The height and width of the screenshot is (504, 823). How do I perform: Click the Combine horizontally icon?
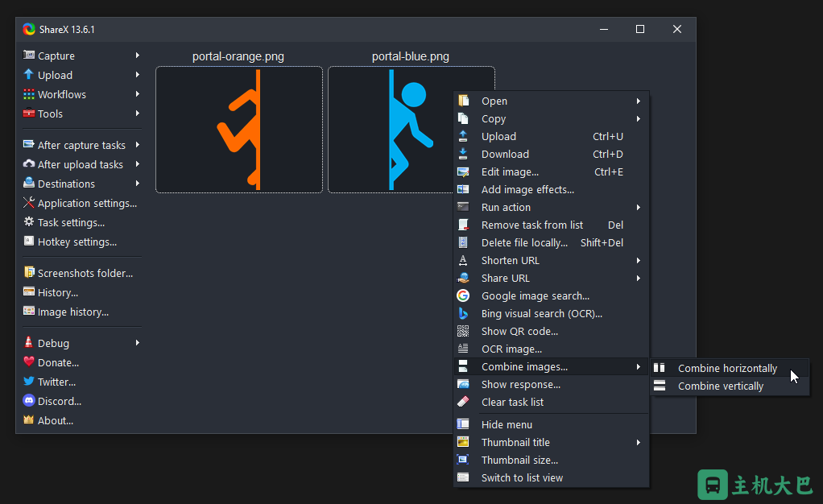[x=660, y=367]
